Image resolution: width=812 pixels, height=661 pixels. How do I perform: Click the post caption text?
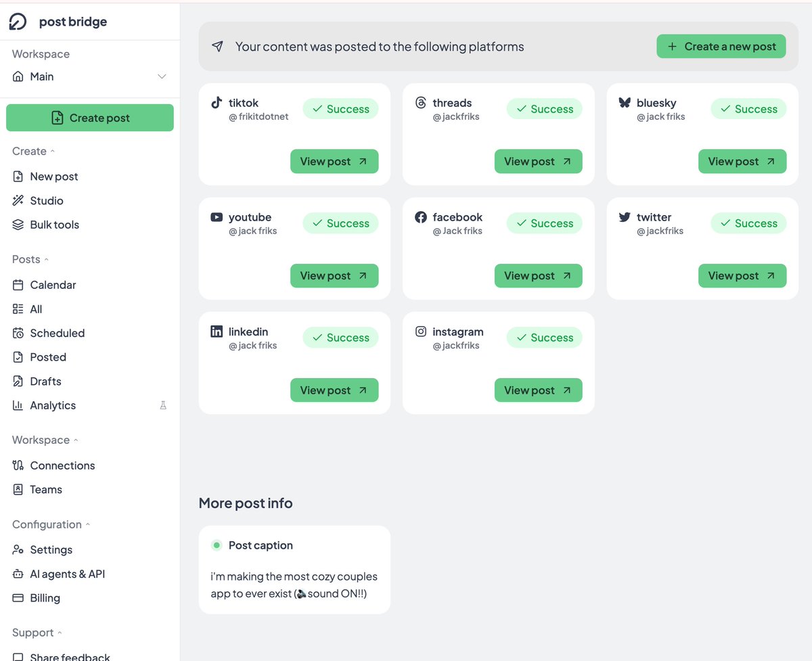(x=294, y=585)
